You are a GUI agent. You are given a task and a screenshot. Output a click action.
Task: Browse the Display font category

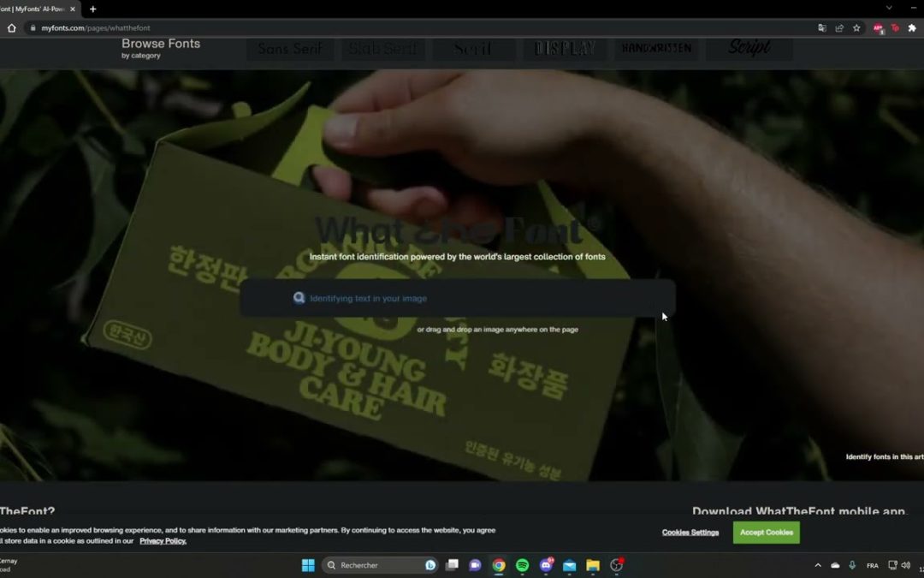[565, 48]
